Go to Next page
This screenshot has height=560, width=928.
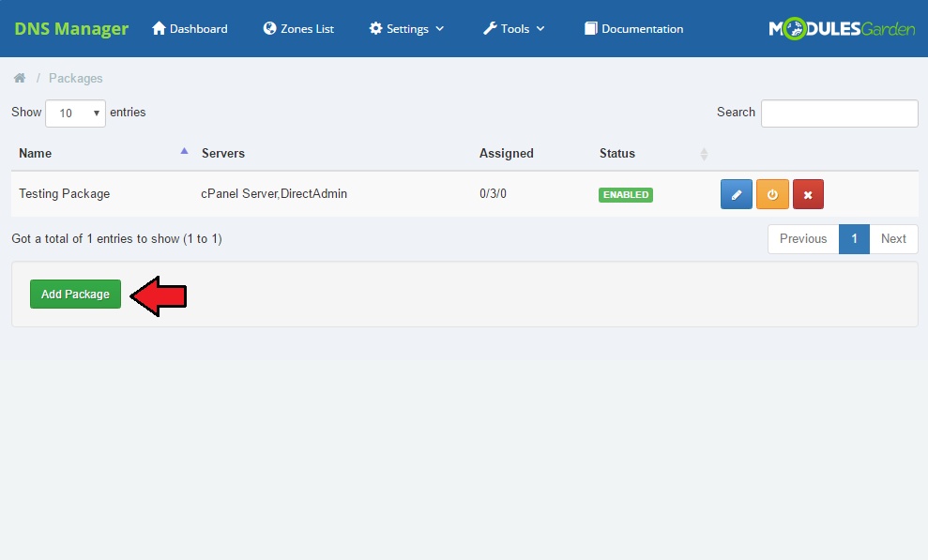(893, 239)
